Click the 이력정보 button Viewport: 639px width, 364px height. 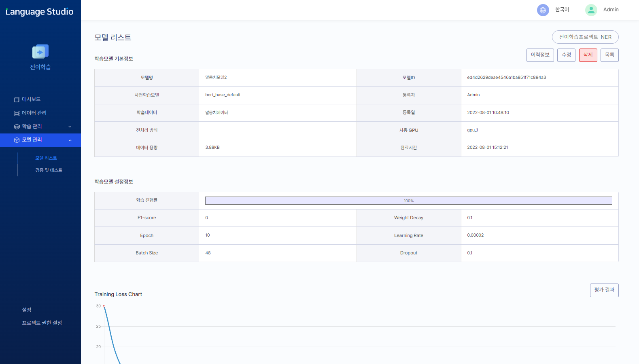pos(540,55)
